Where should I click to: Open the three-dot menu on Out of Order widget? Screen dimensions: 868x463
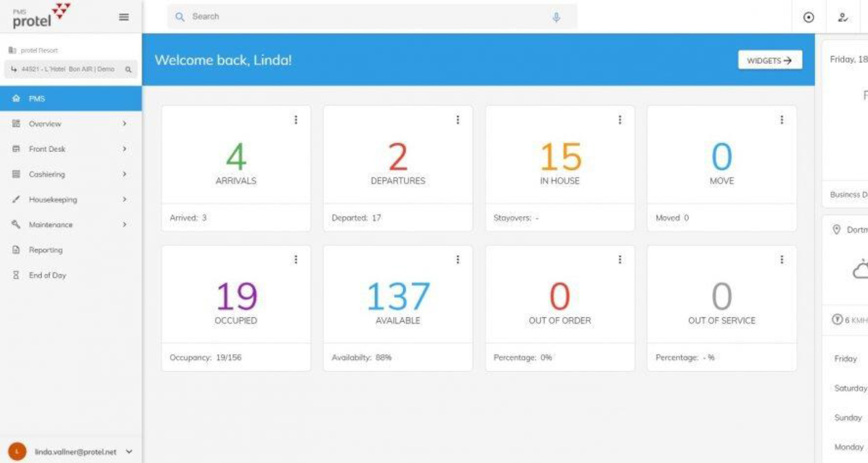[620, 260]
